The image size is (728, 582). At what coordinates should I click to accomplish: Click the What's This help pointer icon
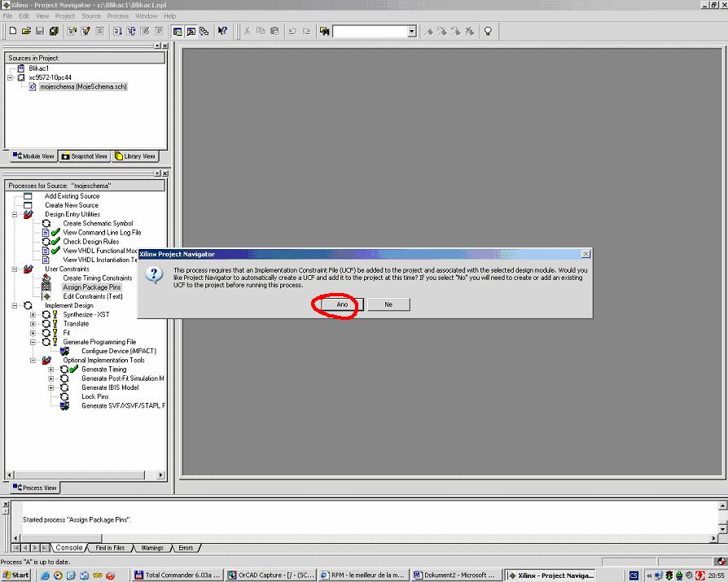[x=222, y=31]
